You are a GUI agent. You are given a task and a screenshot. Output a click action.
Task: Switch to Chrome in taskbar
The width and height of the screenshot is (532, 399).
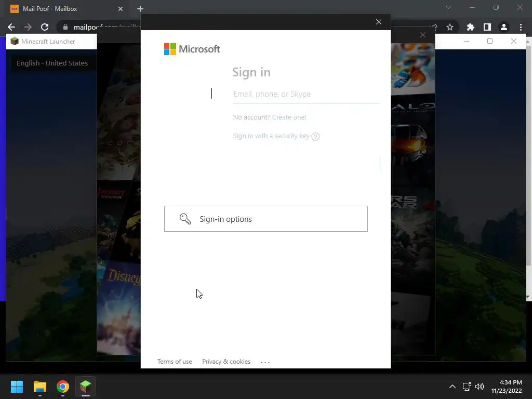tap(63, 387)
